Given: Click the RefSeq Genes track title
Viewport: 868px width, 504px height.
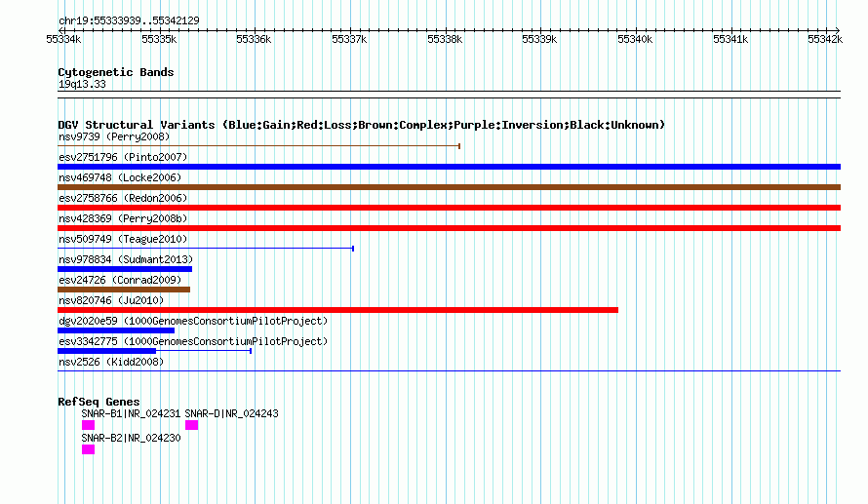Looking at the screenshot, I should [99, 402].
